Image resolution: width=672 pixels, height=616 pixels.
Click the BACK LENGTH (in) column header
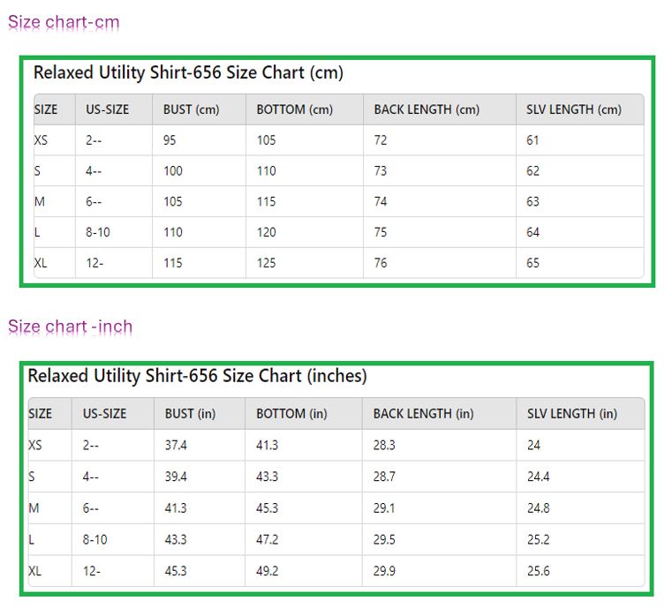423,413
